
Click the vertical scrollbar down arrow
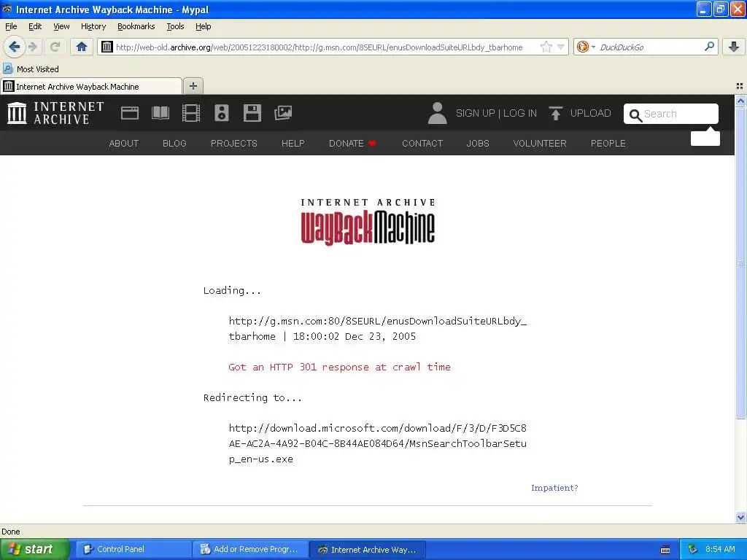740,517
